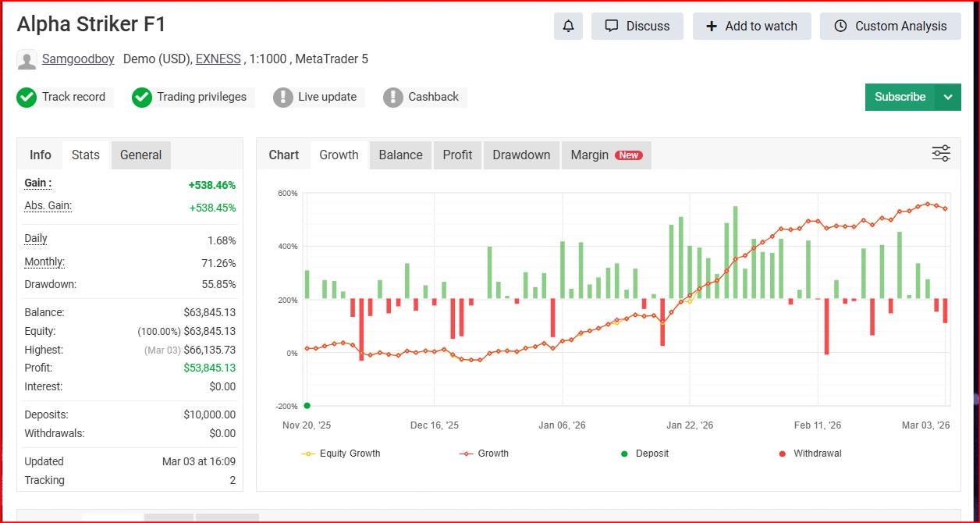Toggle Equity Growth legend series
980x523 pixels.
341,454
